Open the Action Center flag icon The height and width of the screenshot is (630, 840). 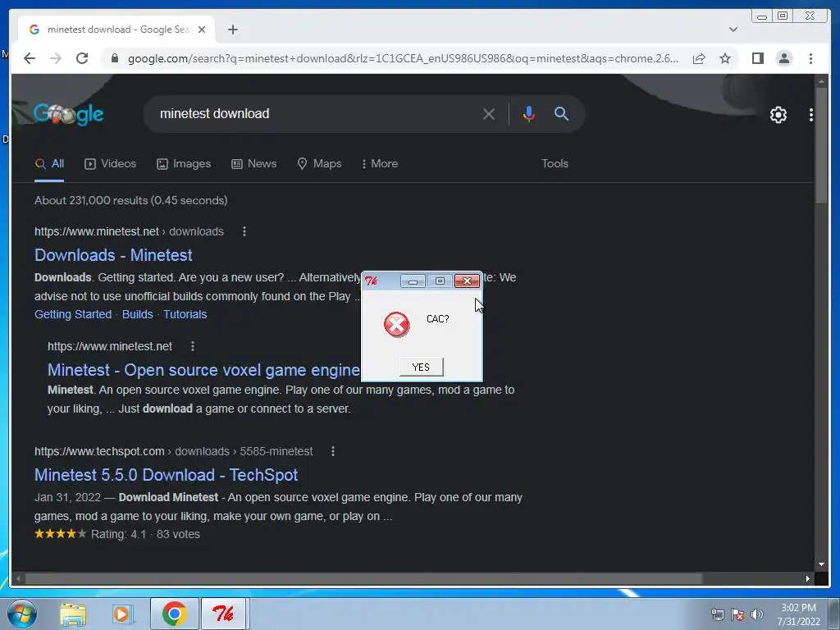point(737,614)
